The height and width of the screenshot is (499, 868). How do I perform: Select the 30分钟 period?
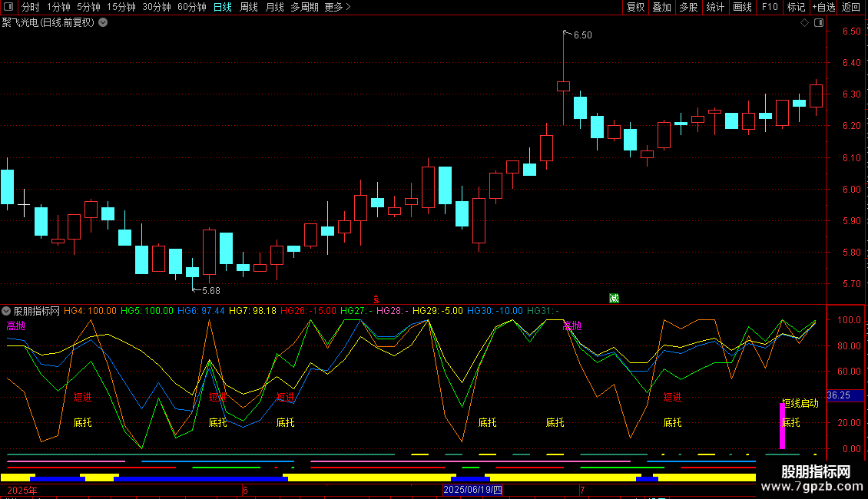tap(157, 7)
